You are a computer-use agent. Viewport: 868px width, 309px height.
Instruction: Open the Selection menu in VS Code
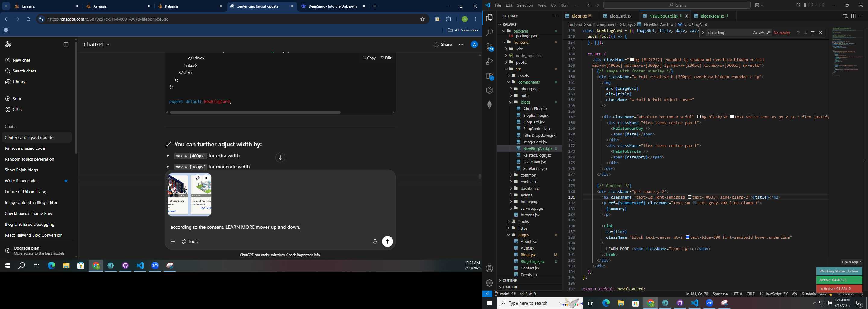(x=525, y=5)
